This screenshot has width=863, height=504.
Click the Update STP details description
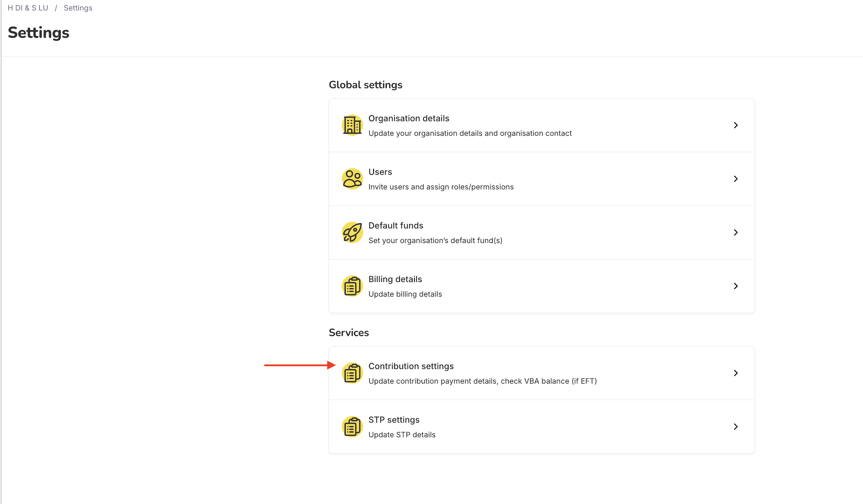point(402,435)
